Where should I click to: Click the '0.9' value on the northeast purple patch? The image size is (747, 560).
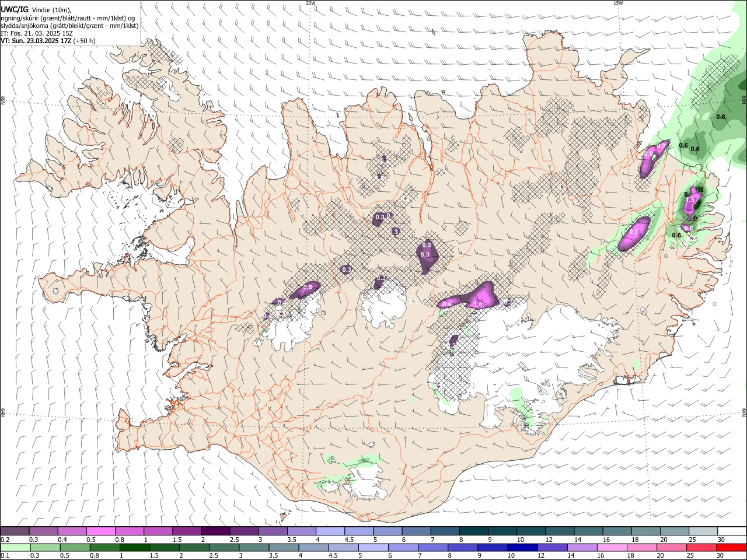tap(649, 154)
